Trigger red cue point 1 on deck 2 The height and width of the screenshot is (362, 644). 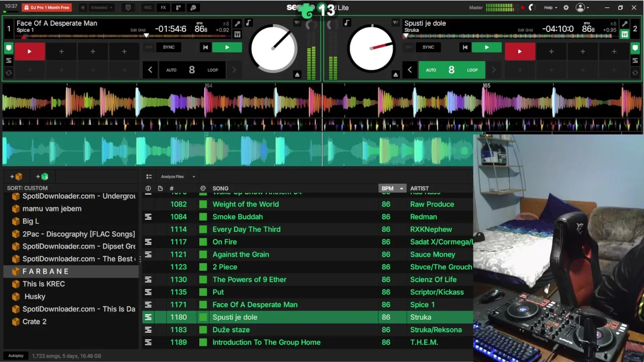520,51
